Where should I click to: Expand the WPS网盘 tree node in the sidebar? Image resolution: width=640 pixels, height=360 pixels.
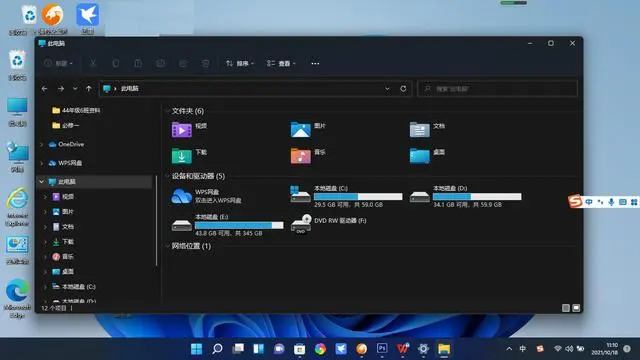[x=42, y=163]
